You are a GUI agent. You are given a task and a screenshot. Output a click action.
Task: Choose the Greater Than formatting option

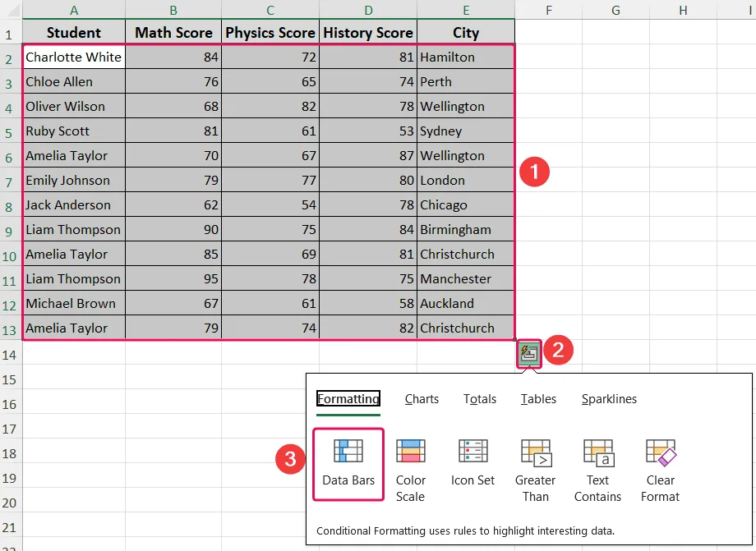[x=535, y=471]
